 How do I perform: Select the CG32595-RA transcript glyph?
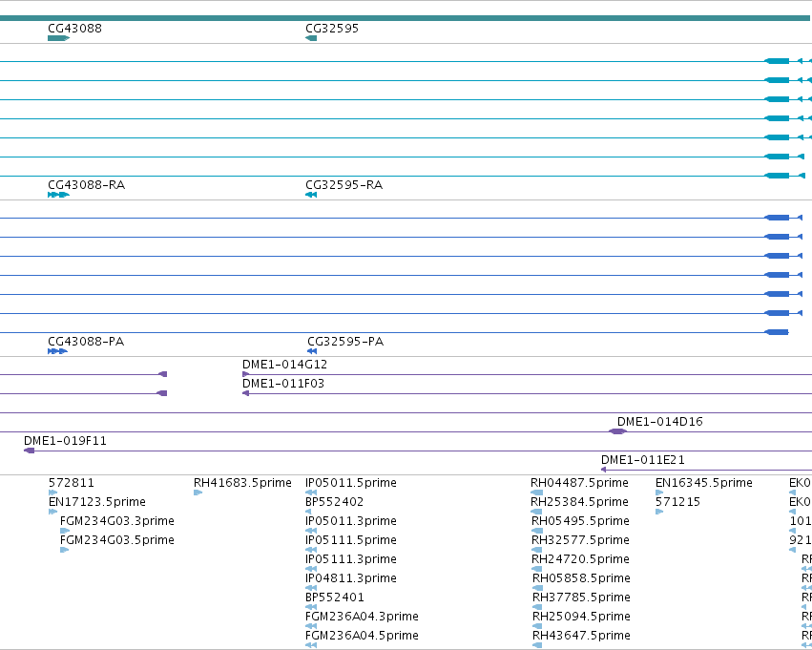(x=311, y=195)
